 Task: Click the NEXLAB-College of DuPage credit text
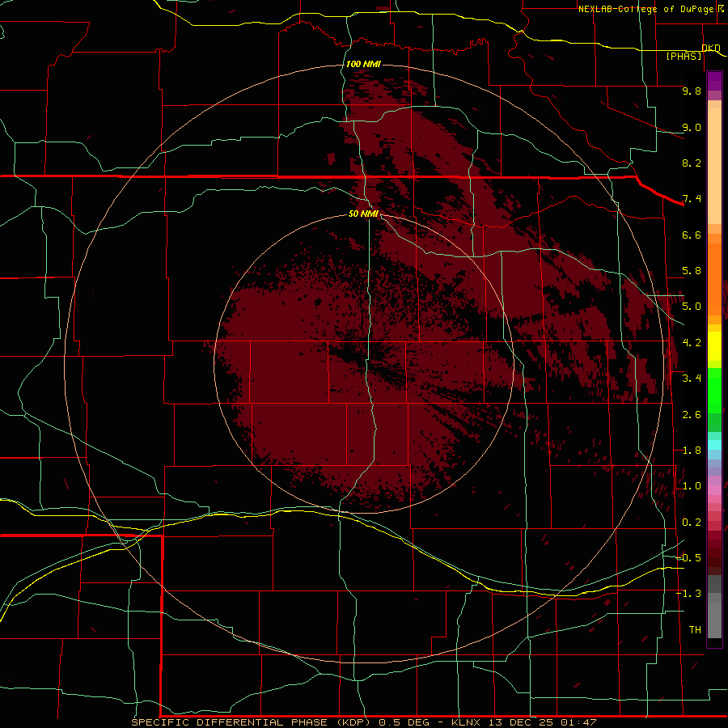[x=645, y=9]
